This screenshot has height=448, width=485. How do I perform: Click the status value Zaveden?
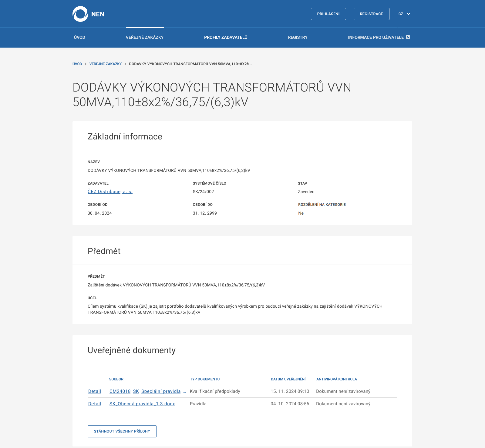point(306,192)
